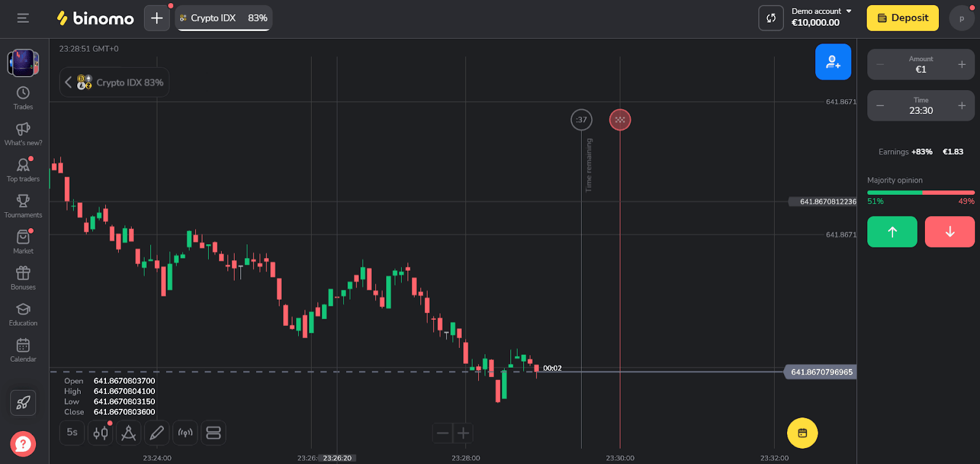Click the Close value 641.8670803600
This screenshot has height=464, width=980.
[x=124, y=412]
